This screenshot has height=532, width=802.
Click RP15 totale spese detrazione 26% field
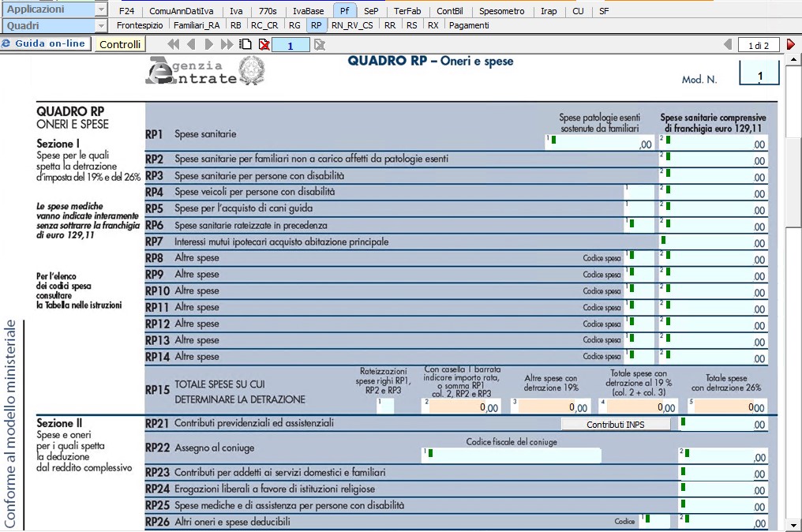click(729, 406)
